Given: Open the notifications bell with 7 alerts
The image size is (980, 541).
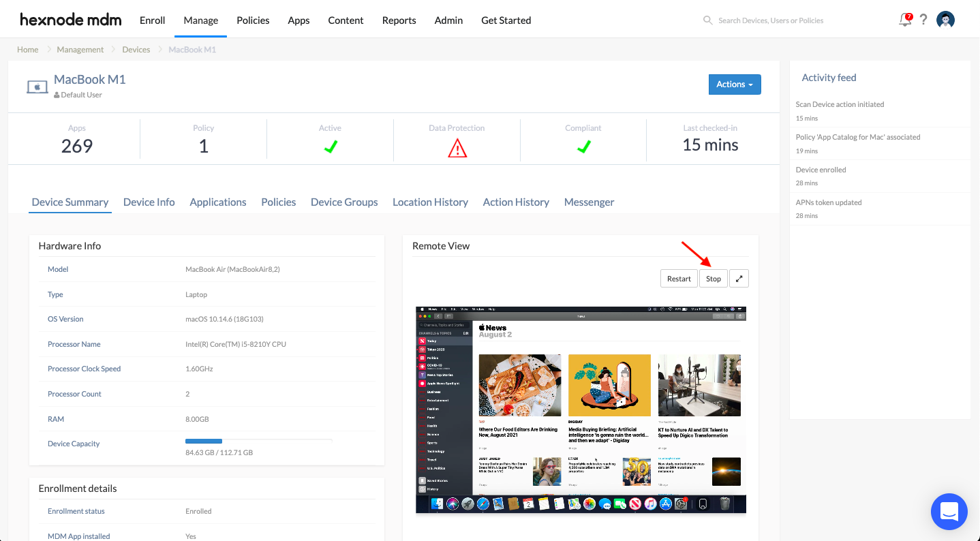Looking at the screenshot, I should click(x=904, y=20).
